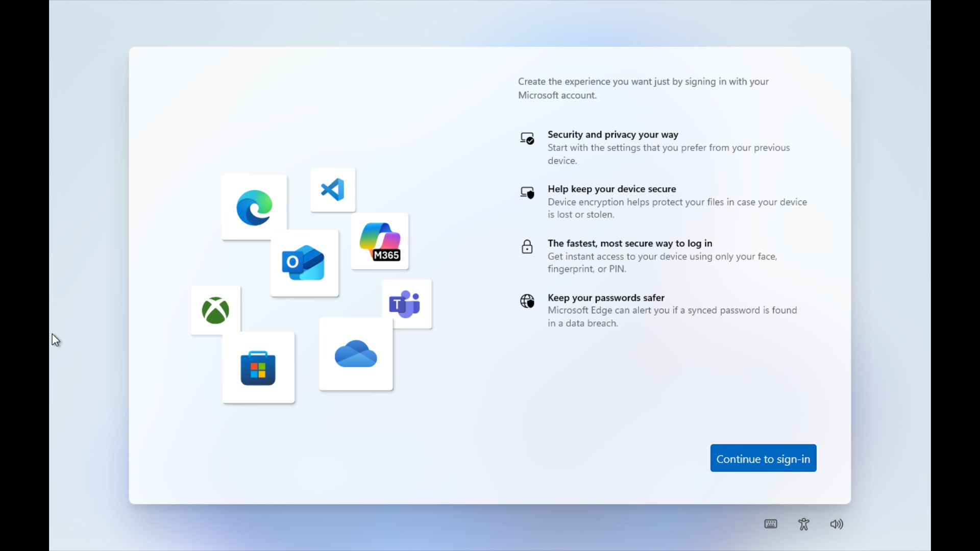Toggle the accessibility options icon
Viewport: 980px width, 551px height.
803,523
